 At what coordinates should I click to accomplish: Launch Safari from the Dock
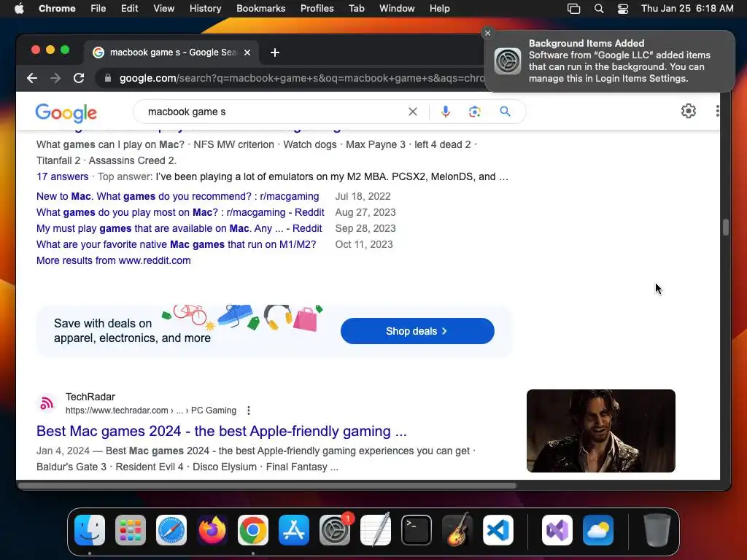(171, 530)
